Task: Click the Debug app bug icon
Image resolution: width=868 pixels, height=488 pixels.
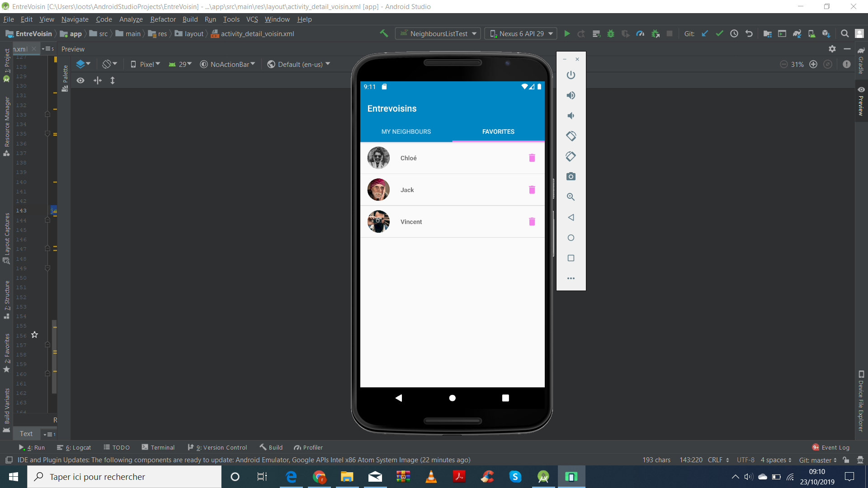Action: tap(611, 34)
